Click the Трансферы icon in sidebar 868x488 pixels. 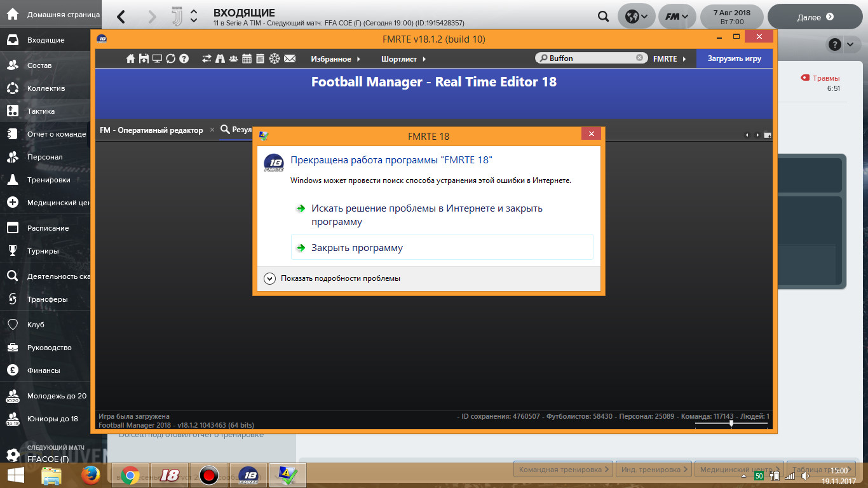point(12,299)
